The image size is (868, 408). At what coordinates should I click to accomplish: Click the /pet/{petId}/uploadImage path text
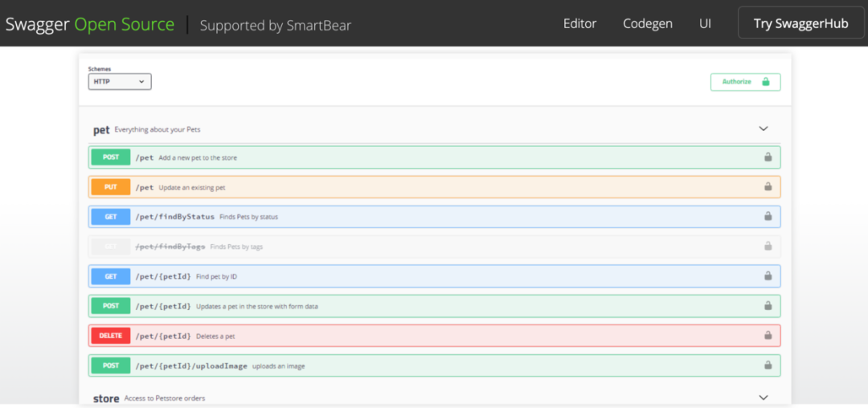coord(191,365)
